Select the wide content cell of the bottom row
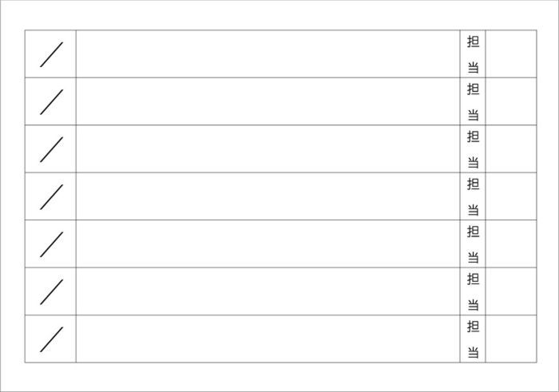Viewport: 559px width, 392px height. [x=268, y=339]
